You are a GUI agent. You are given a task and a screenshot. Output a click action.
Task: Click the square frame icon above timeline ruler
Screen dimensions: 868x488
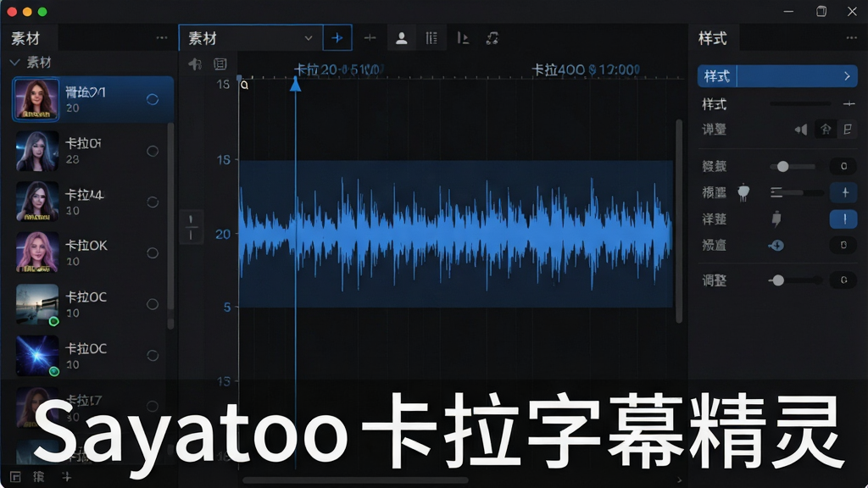coord(220,64)
